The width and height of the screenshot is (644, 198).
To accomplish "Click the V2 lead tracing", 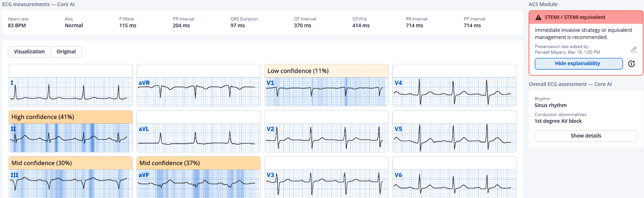I will click(326, 138).
